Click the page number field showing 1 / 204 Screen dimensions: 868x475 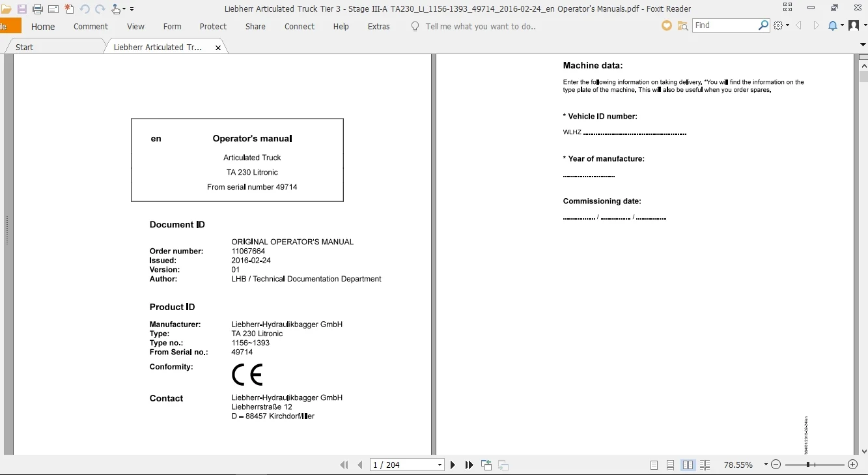(402, 465)
